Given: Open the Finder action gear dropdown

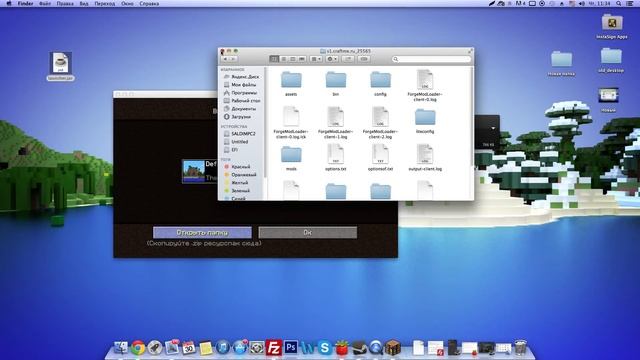Looking at the screenshot, I should click(332, 59).
